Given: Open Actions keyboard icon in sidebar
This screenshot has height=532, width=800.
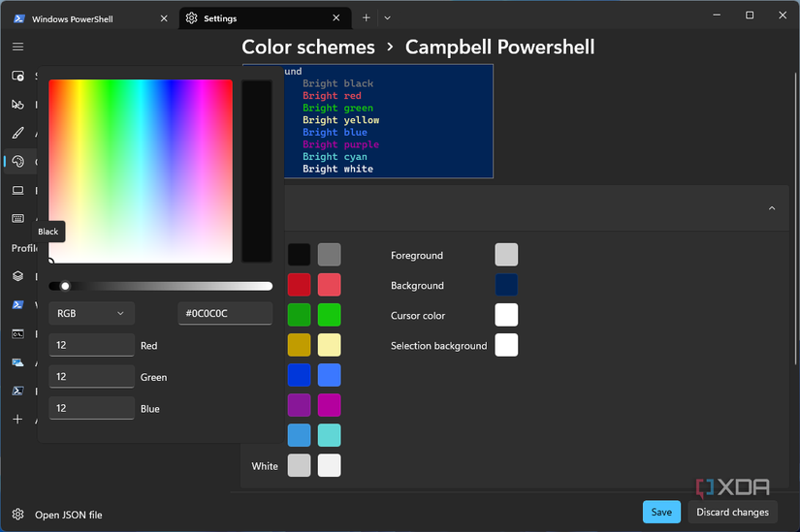Looking at the screenshot, I should [17, 218].
